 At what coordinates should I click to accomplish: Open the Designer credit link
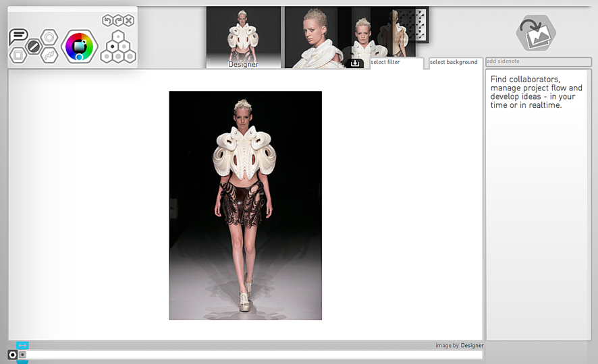(x=472, y=345)
